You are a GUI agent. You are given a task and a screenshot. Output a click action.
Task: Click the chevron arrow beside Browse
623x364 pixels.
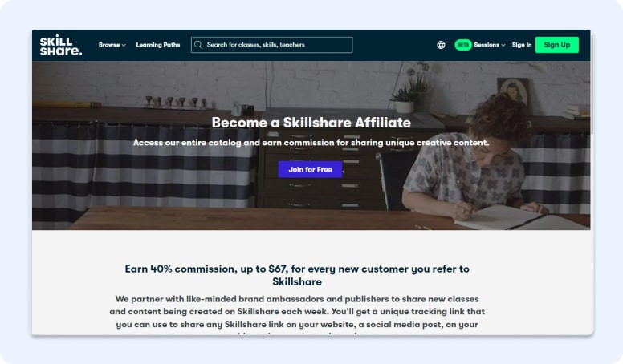coord(124,45)
